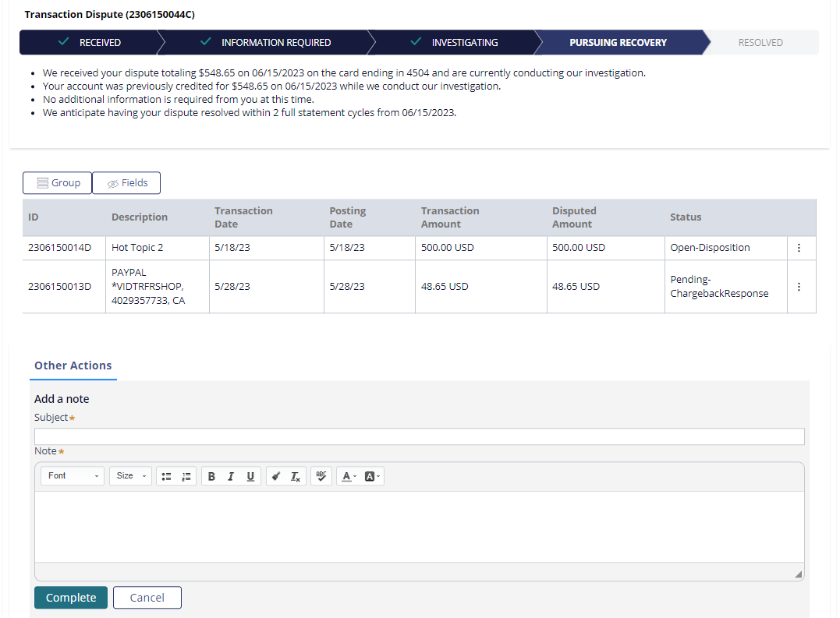Click the 5/18/23 transaction date cell
840x618 pixels.
coord(266,248)
